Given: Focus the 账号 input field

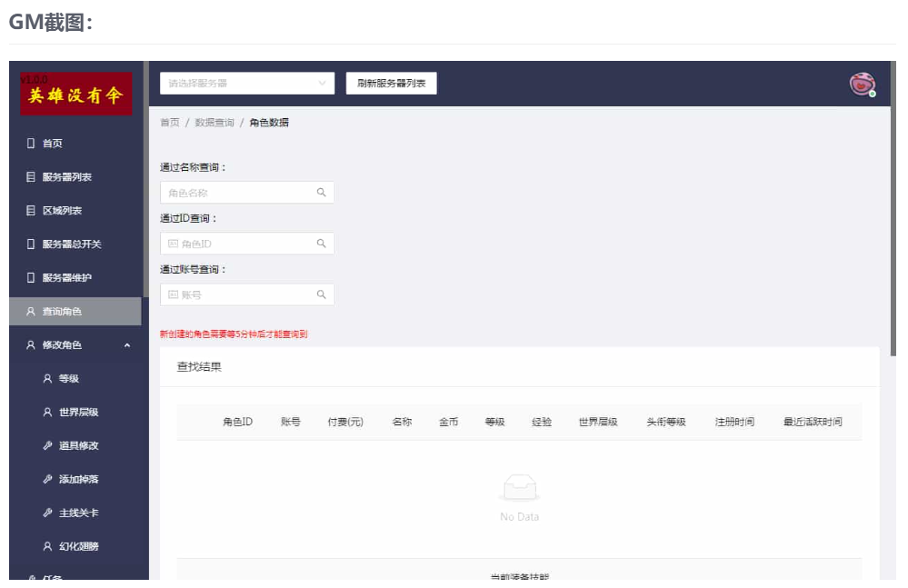Looking at the screenshot, I should point(247,294).
